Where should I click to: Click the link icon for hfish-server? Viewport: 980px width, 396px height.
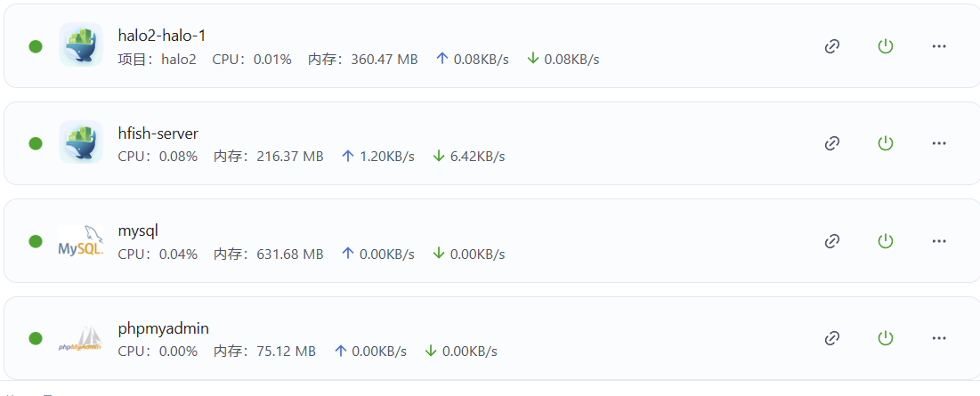pos(832,143)
